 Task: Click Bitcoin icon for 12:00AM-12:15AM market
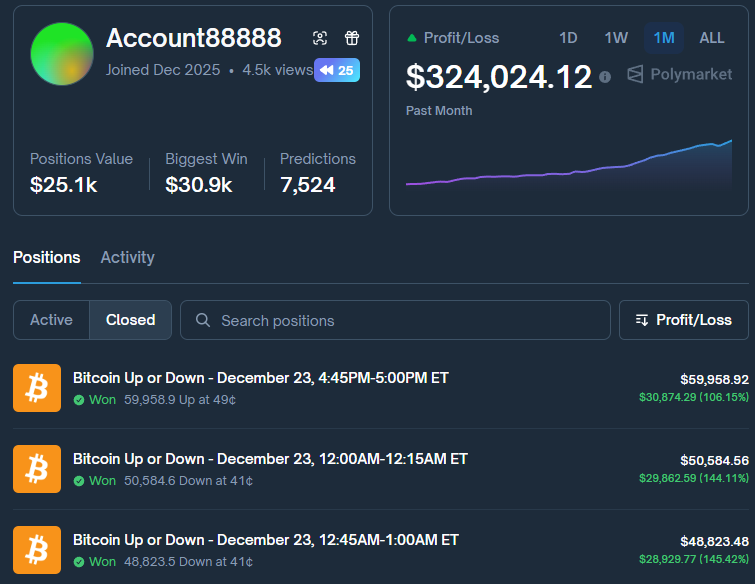[x=37, y=469]
